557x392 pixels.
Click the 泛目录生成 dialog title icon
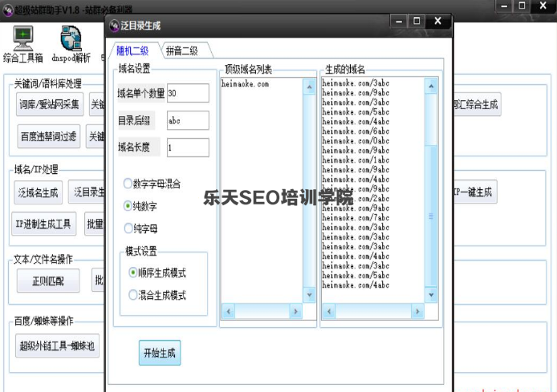[x=114, y=26]
